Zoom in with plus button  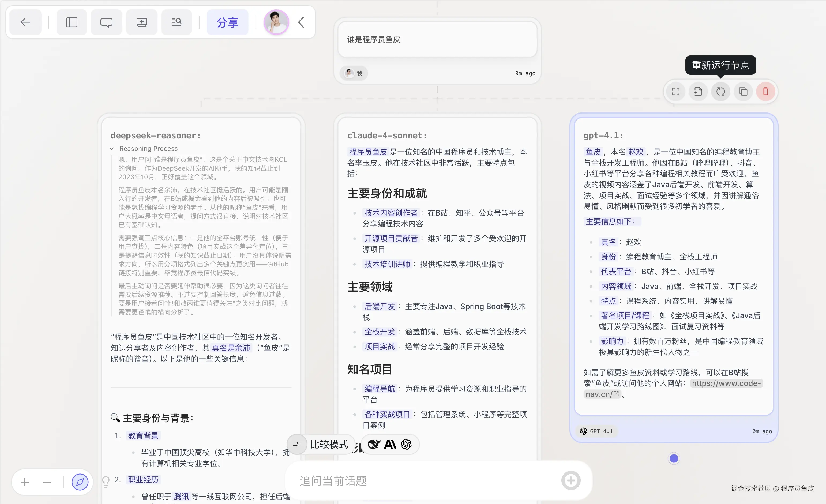(x=25, y=482)
